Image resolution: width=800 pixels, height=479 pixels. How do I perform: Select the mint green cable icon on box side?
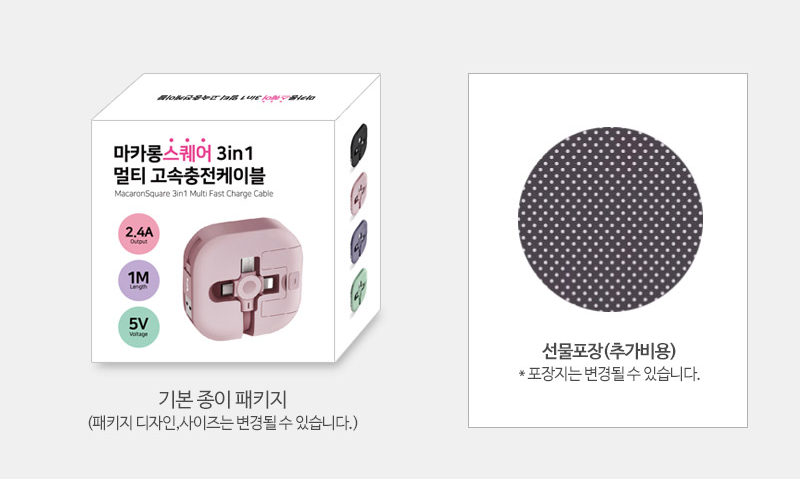click(359, 290)
